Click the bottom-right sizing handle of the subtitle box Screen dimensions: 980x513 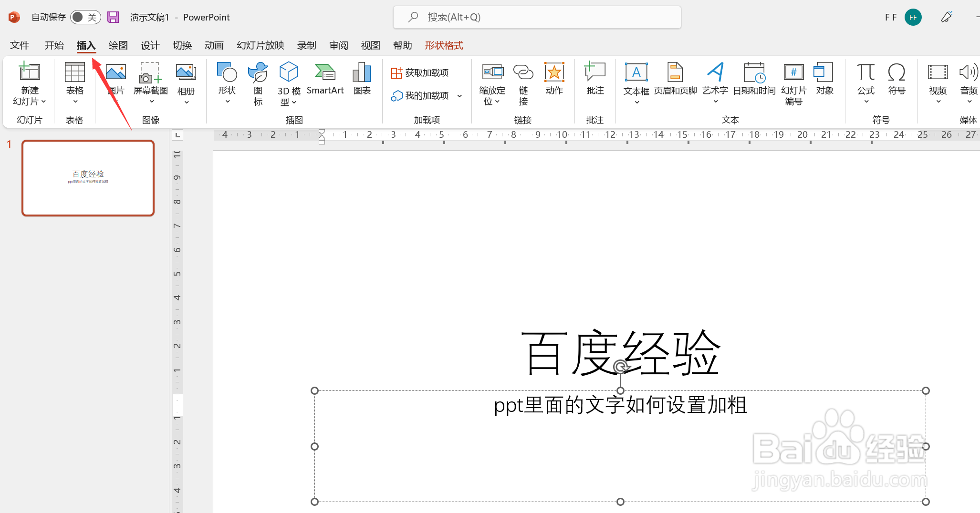[926, 502]
